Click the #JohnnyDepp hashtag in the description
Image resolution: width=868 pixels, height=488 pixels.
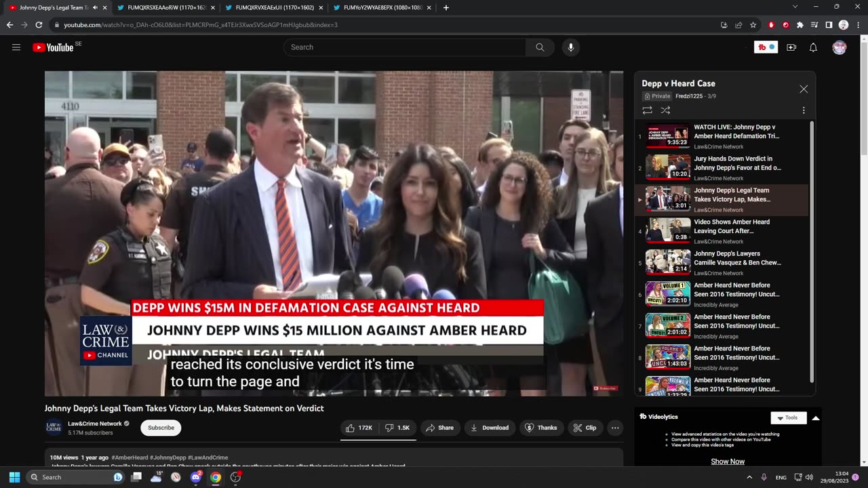tap(167, 457)
